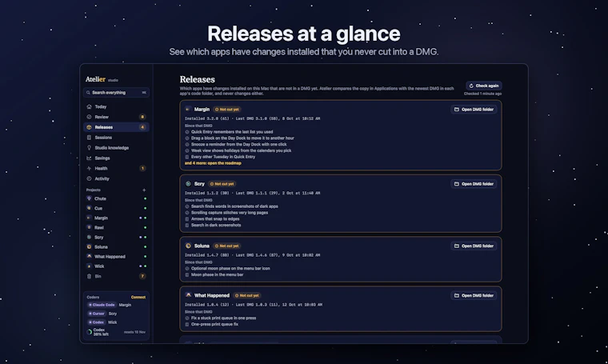Click the Codex usage progress ring
The image size is (608, 364).
(x=89, y=332)
